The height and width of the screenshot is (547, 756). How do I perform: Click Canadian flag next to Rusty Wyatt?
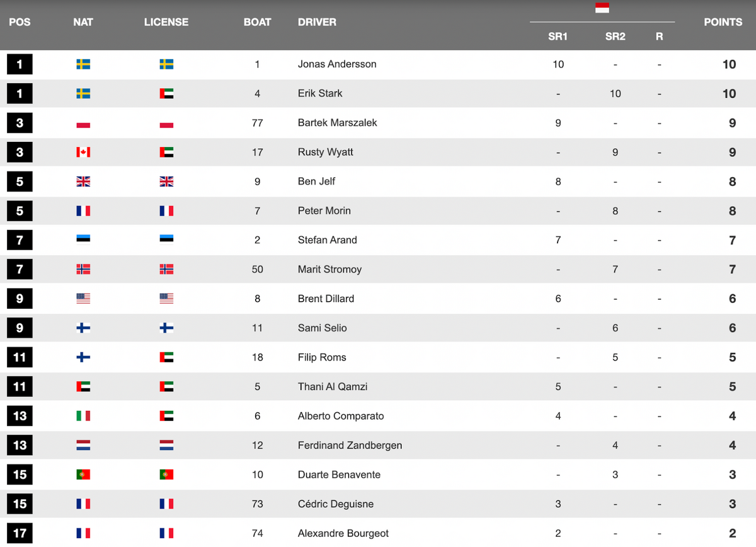tap(83, 152)
